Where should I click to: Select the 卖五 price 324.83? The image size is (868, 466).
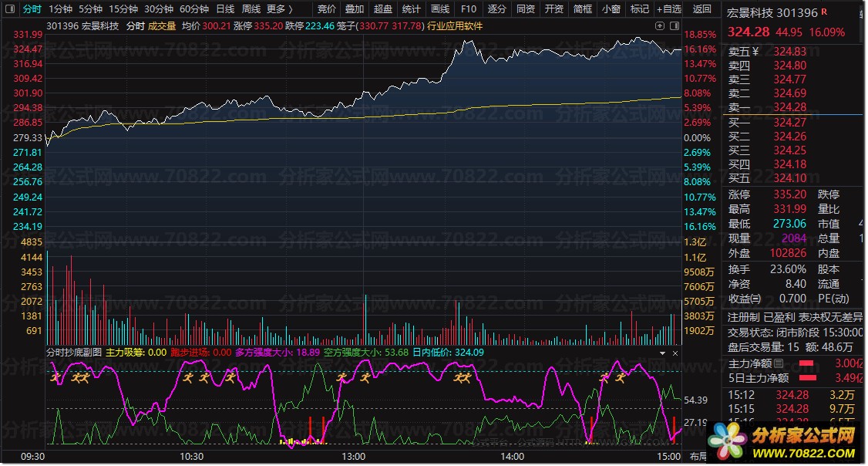[x=790, y=52]
